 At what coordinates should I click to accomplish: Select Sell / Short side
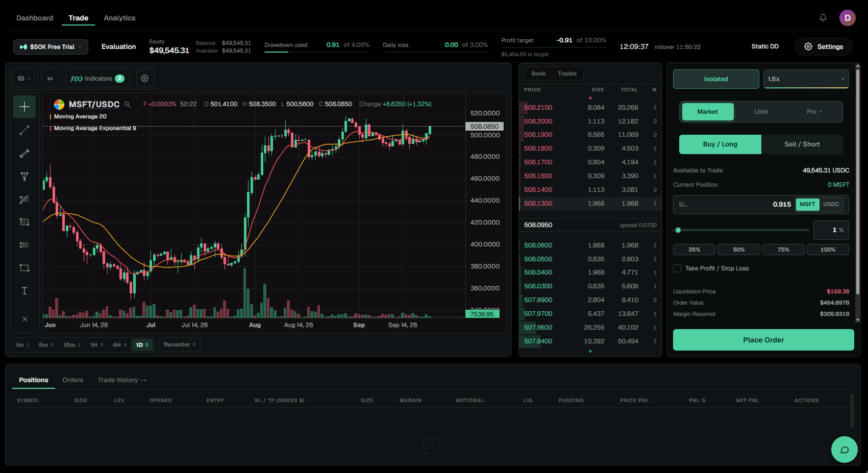(x=802, y=144)
